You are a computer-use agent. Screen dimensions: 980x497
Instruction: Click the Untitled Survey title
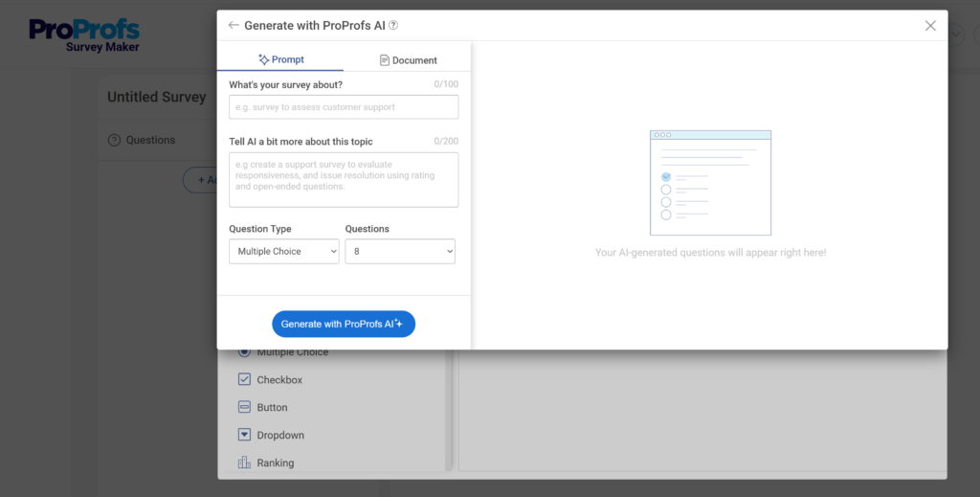pyautogui.click(x=157, y=98)
